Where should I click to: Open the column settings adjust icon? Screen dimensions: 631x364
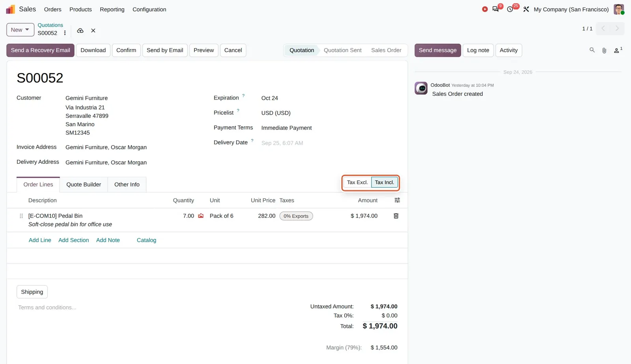click(397, 200)
